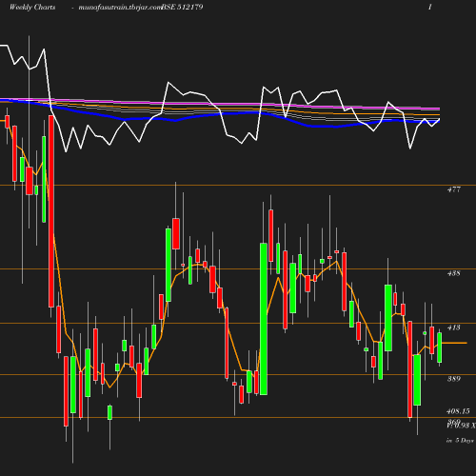Screen dimensions: 476x476
Task: Click the 'in 5 Days' text
Action: [x=460, y=441]
